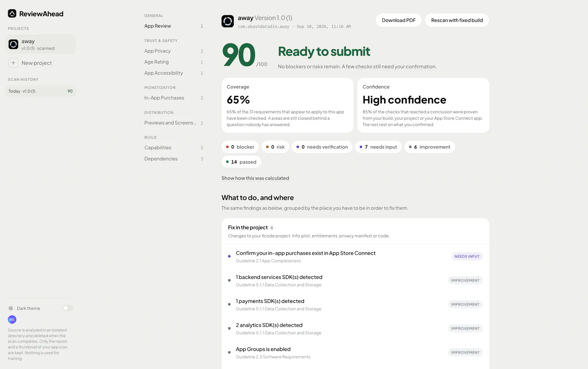
Task: Open the App Review section
Action: pos(173,26)
